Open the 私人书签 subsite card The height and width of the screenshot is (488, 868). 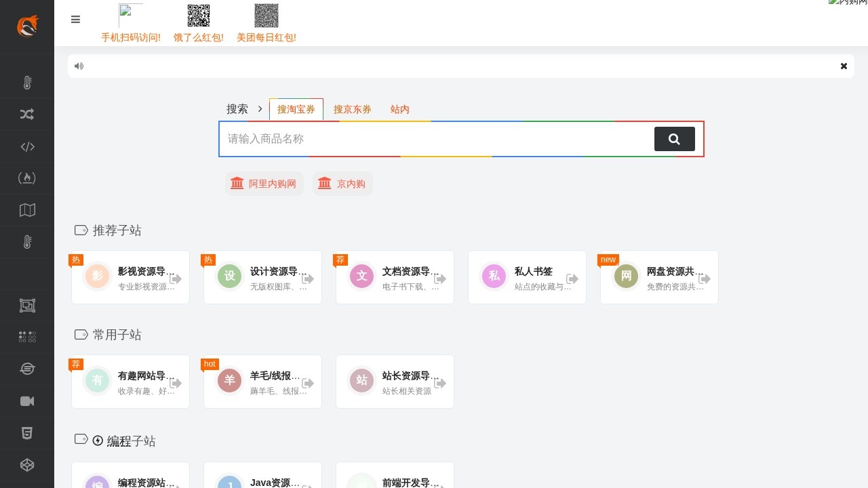(x=527, y=277)
